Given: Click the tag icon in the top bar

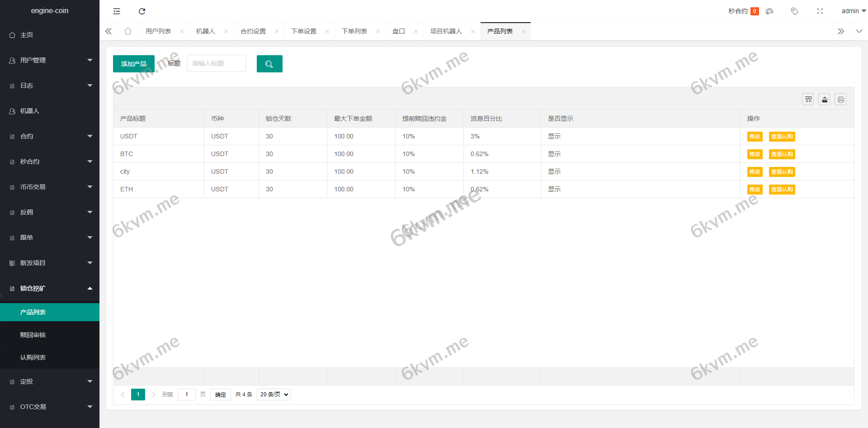Looking at the screenshot, I should (x=794, y=11).
